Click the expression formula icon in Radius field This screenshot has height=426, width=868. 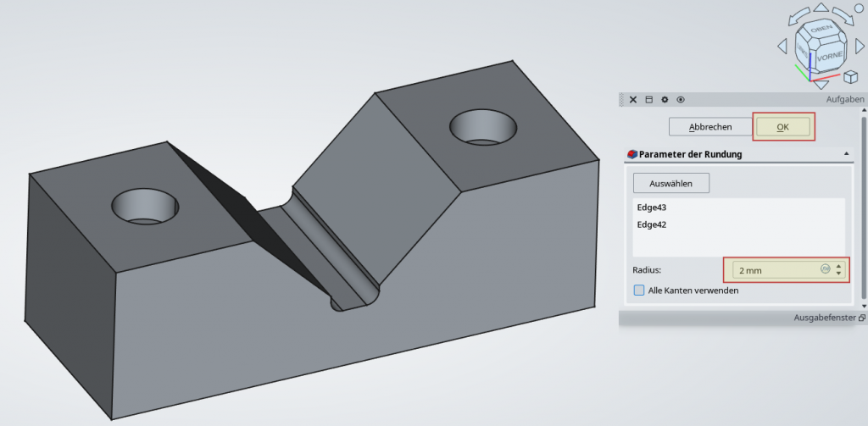point(825,269)
